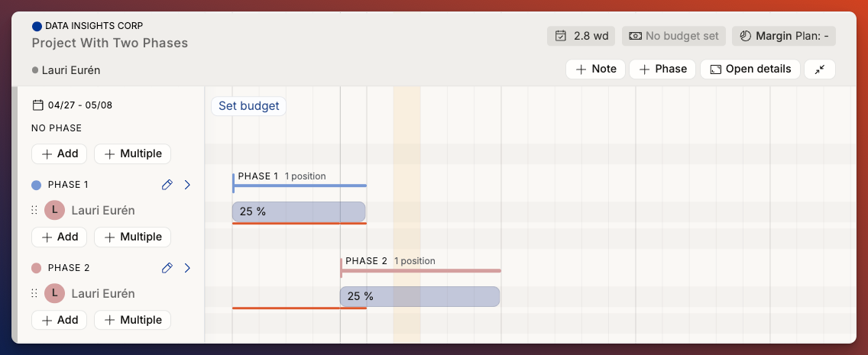Click the collapse arrows icon button
868x355 pixels.
820,69
